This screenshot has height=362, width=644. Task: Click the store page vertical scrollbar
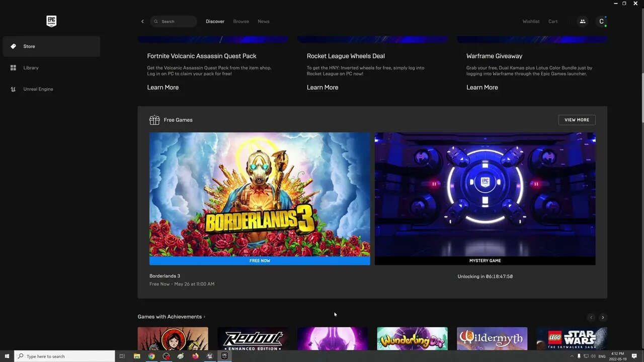642,98
